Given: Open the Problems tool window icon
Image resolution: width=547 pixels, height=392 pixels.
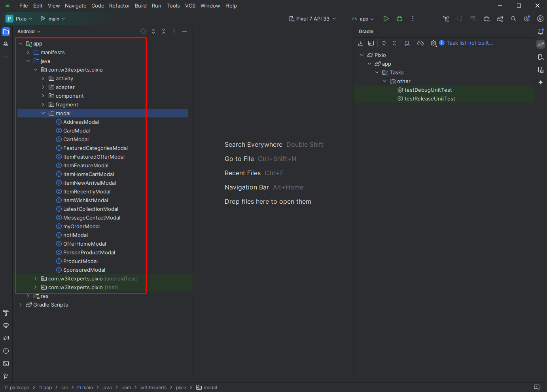Looking at the screenshot, I should (6, 351).
